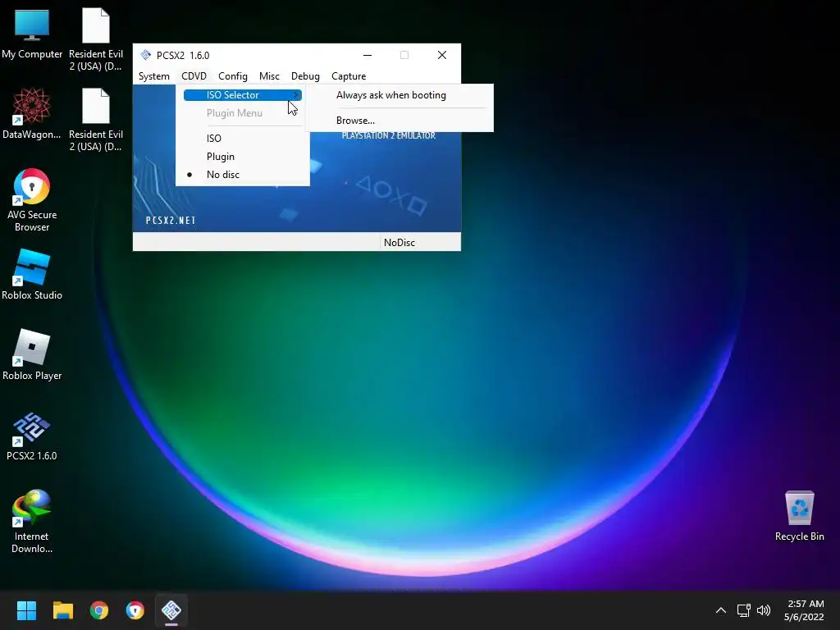Open the clock and date flyout
Viewport: 840px width, 630px height.
point(805,610)
